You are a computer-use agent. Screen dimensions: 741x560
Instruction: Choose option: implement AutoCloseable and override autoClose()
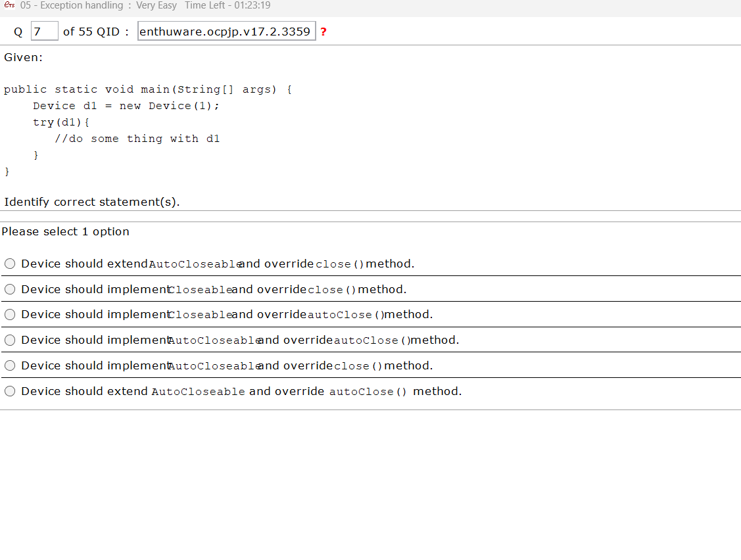pyautogui.click(x=10, y=340)
